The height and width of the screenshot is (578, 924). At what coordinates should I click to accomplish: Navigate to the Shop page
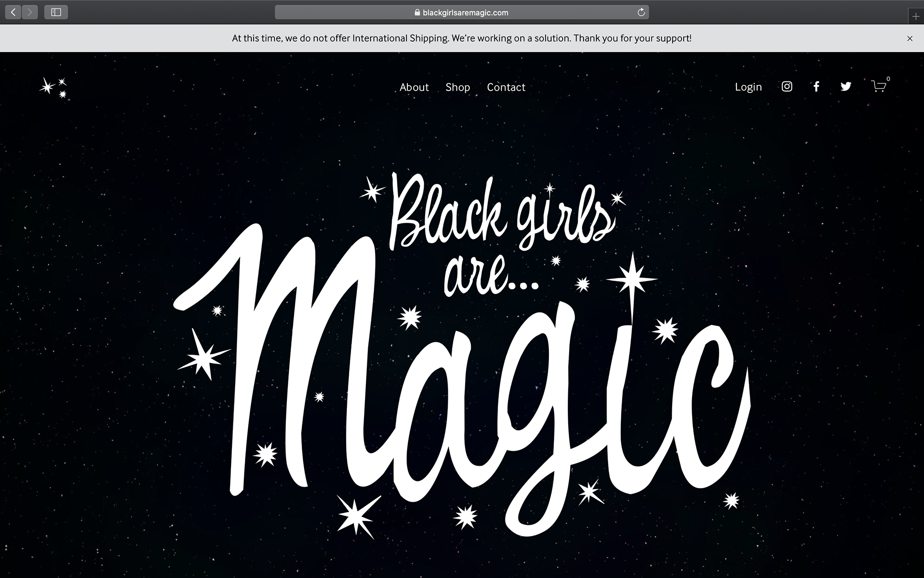point(457,87)
